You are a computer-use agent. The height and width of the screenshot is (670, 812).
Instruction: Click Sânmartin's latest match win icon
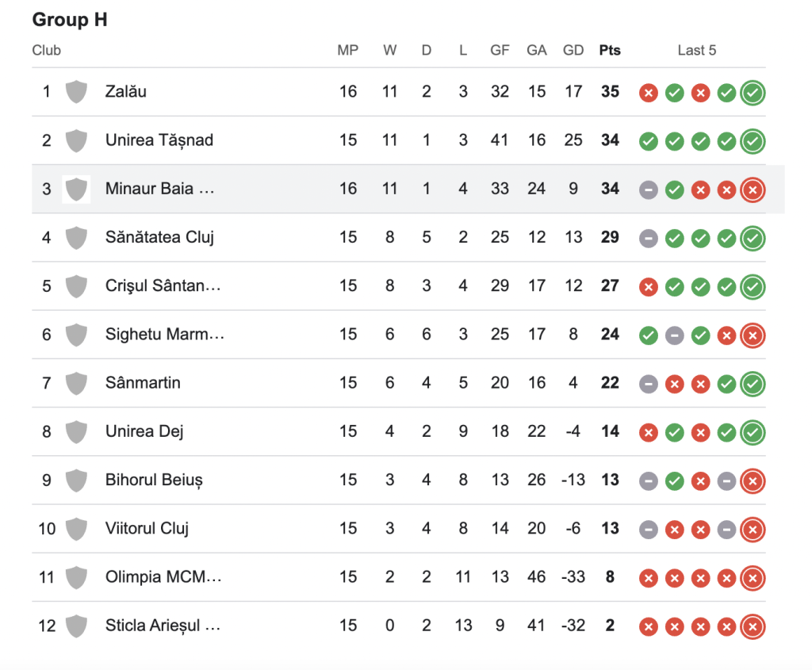pyautogui.click(x=753, y=385)
